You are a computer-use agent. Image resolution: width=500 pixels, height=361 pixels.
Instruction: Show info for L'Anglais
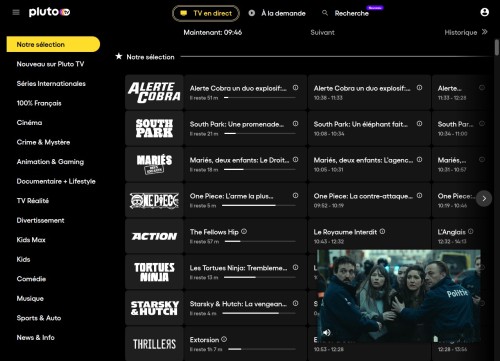470,231
